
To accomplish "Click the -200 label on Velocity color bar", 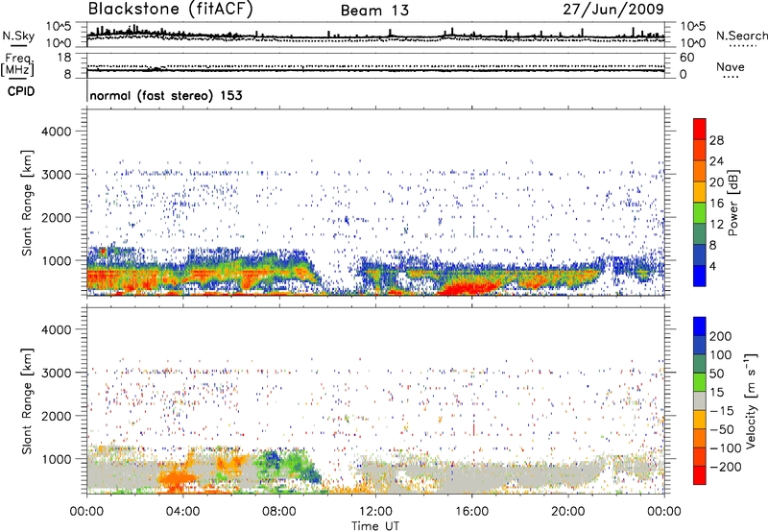I will coord(725,467).
